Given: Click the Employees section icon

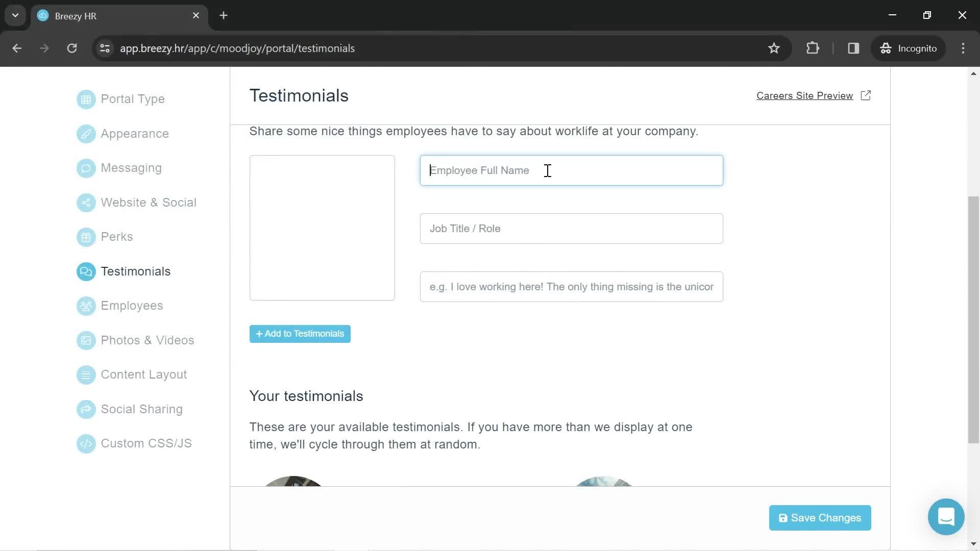Looking at the screenshot, I should (85, 306).
